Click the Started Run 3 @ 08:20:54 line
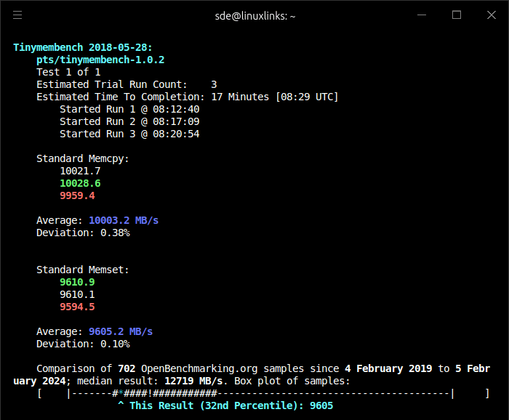 pos(129,134)
